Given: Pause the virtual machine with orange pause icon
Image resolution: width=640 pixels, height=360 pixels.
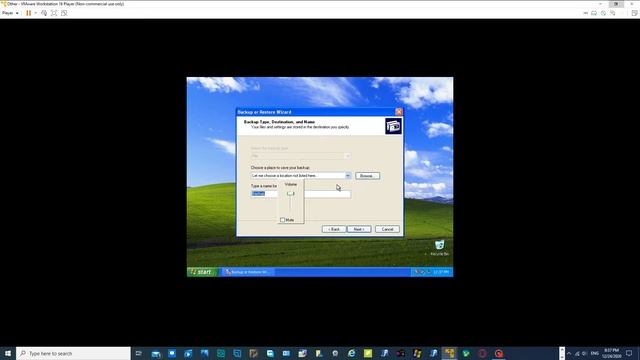Looking at the screenshot, I should [x=29, y=13].
